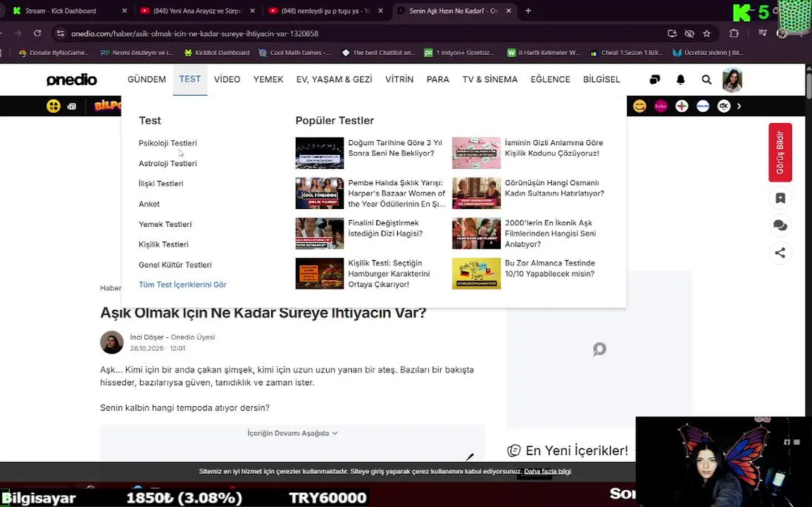
Task: Open the onedio messages chat icon
Action: coord(654,80)
